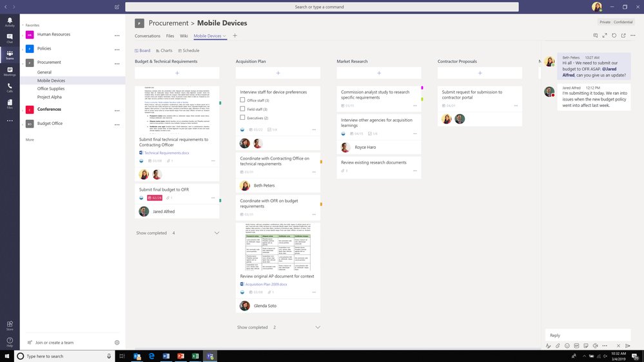Open the Mobile Devices tab dropdown arrow
Viewport: 644px width, 362px height.
click(x=224, y=36)
